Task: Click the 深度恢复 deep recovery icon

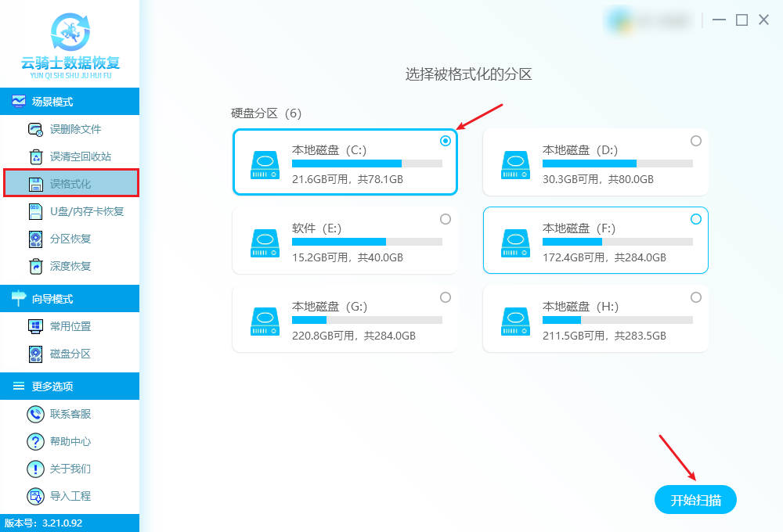Action: (35, 266)
